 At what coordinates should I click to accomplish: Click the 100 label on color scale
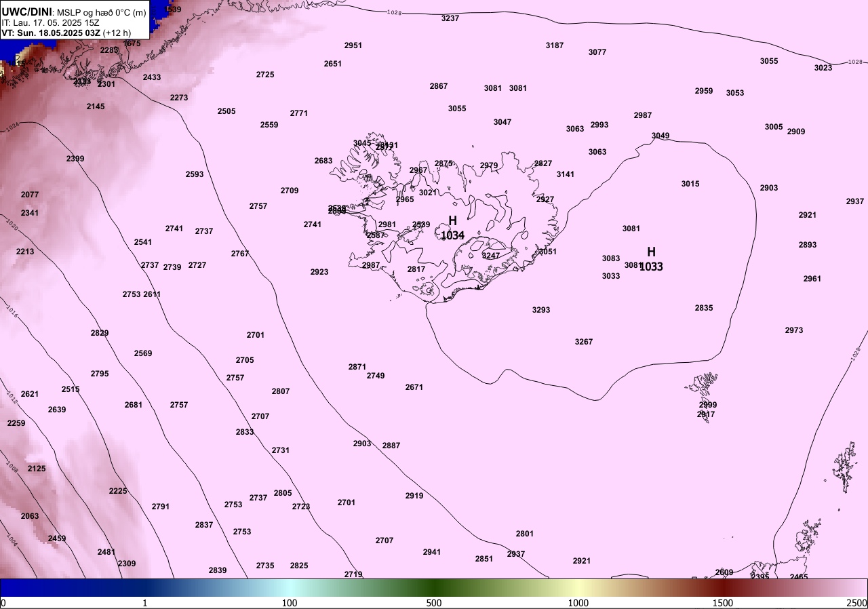[290, 603]
